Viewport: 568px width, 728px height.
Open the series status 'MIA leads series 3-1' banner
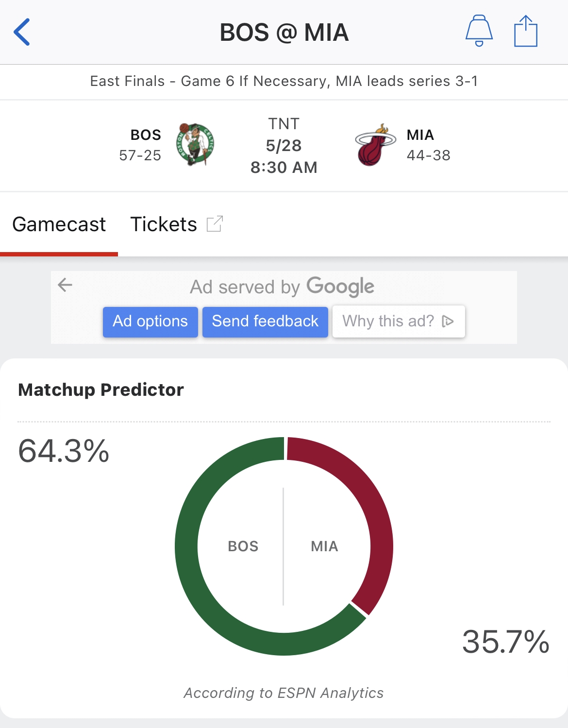click(x=284, y=81)
